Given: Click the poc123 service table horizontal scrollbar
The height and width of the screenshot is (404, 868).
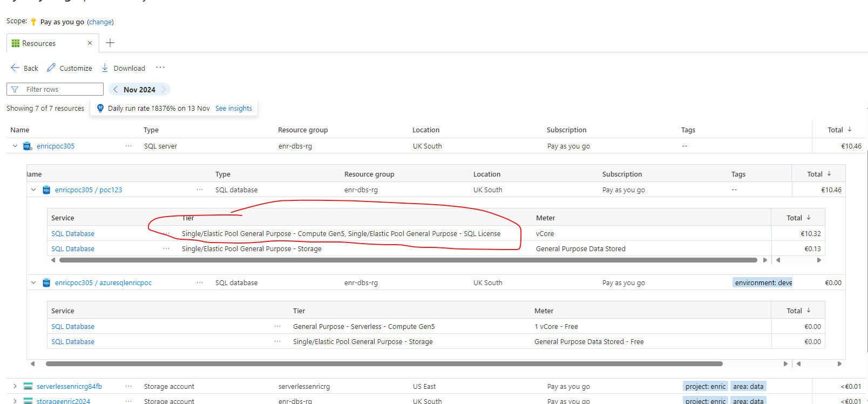Looking at the screenshot, I should pos(408,260).
